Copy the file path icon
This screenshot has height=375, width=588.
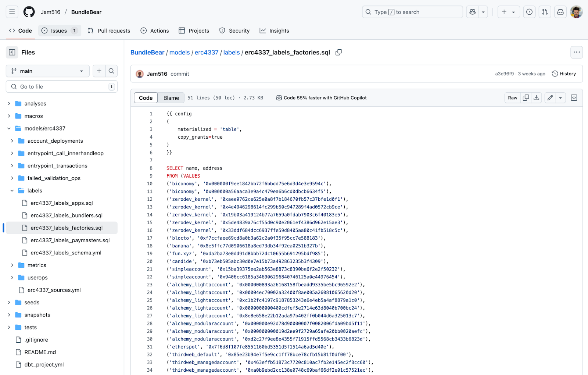point(338,53)
